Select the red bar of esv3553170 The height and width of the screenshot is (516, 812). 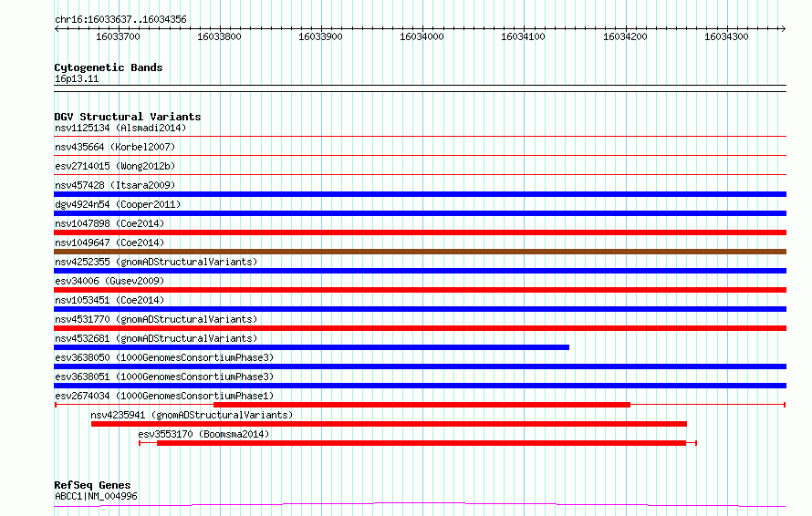(x=422, y=443)
